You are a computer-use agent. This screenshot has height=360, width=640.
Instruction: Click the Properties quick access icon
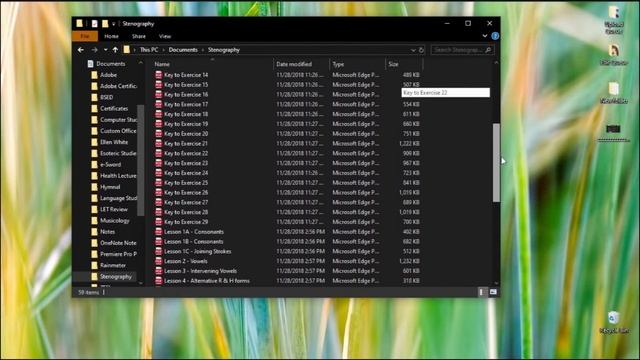pyautogui.click(x=94, y=24)
